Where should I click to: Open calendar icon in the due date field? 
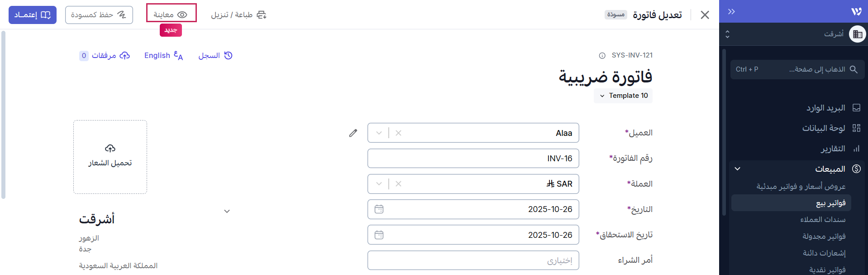point(379,235)
